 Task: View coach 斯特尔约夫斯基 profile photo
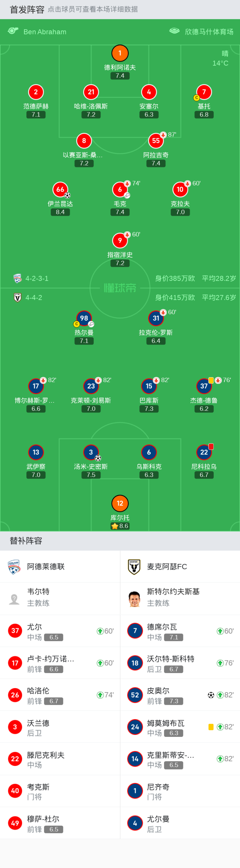click(134, 599)
